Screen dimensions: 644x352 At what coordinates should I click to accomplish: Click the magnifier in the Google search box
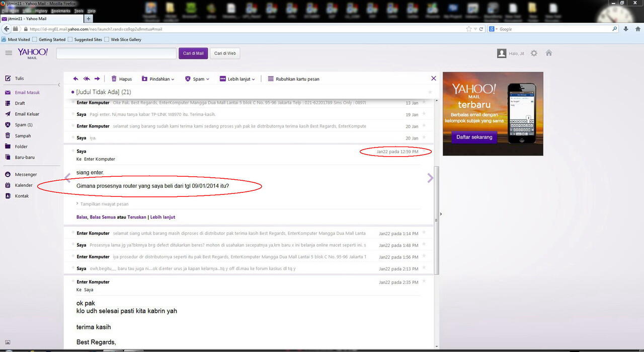tap(614, 29)
